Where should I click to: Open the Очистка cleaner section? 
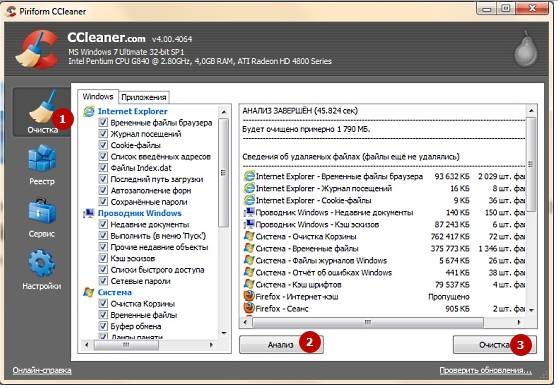42,112
